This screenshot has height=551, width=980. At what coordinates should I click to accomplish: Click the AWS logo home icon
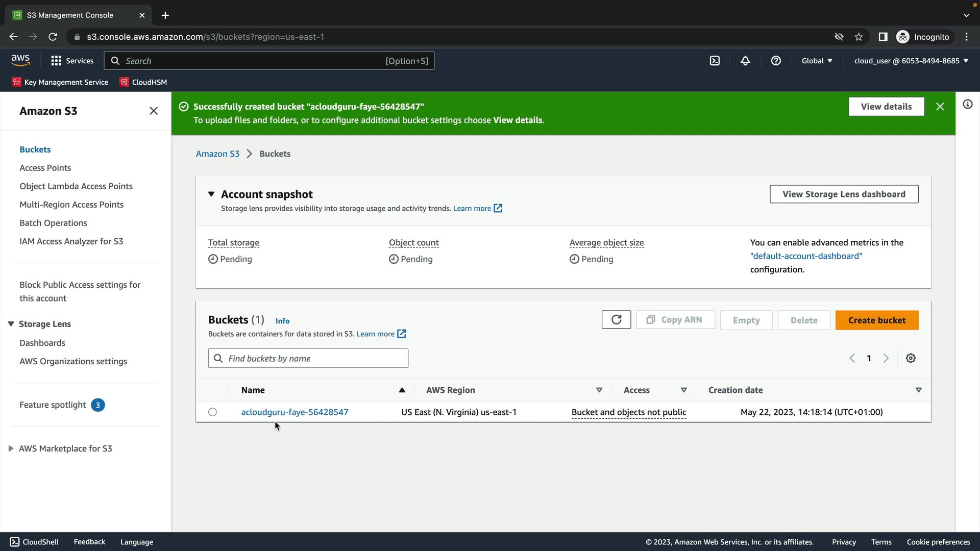[20, 60]
